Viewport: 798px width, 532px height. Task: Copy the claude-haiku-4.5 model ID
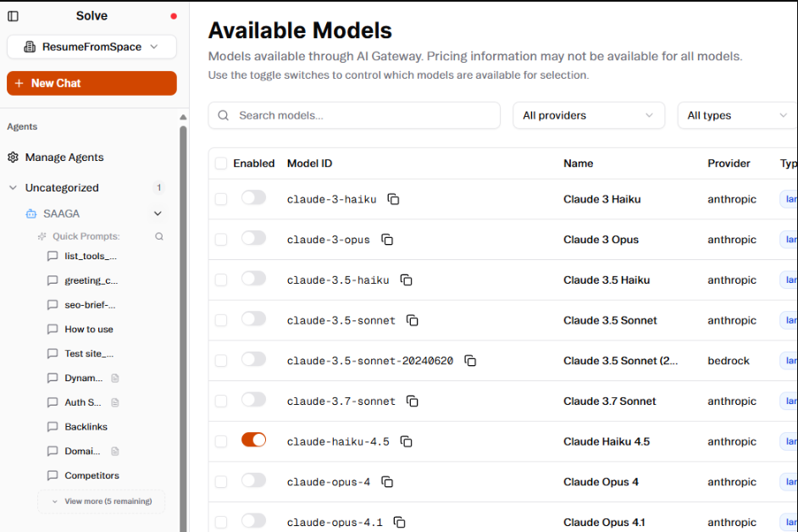click(x=406, y=441)
